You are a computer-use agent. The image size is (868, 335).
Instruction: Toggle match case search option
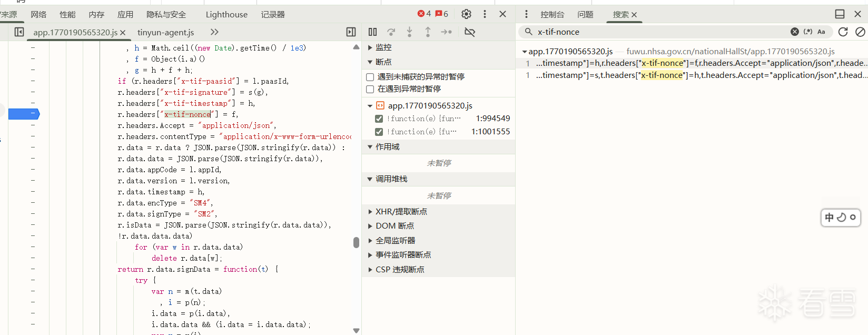point(821,32)
